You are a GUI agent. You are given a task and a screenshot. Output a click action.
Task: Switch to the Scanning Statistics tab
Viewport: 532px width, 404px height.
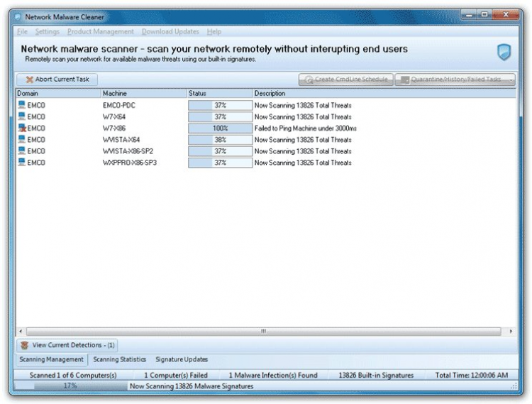click(119, 359)
